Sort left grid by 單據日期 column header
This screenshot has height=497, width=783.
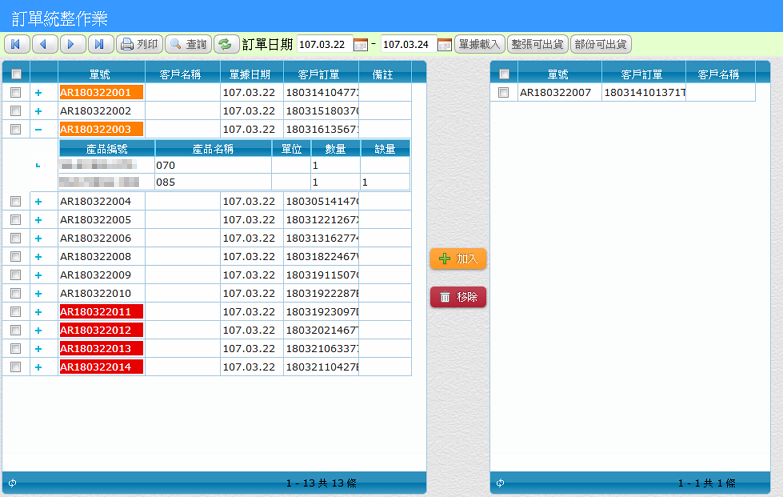coord(249,74)
